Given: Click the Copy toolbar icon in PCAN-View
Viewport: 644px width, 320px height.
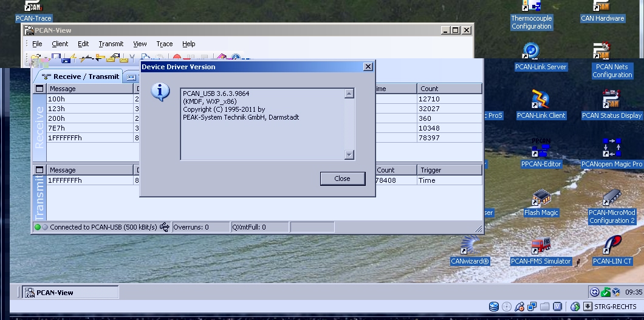Looking at the screenshot, I should [145, 58].
